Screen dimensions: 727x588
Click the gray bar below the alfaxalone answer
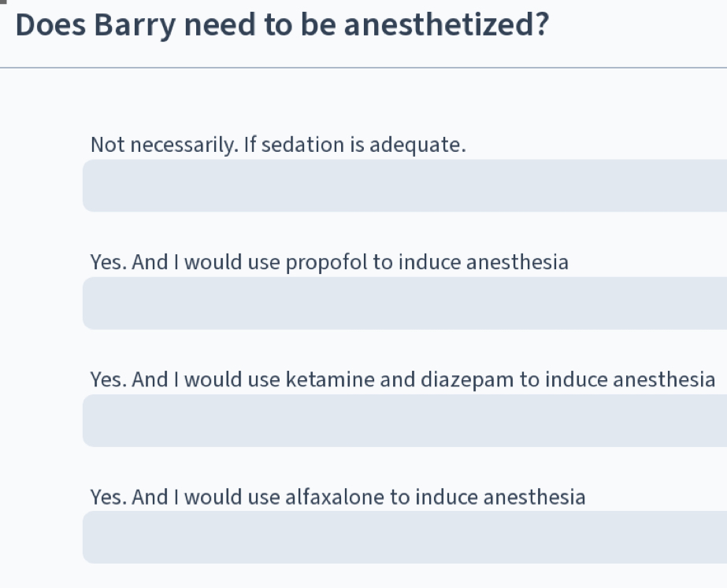[x=404, y=537]
